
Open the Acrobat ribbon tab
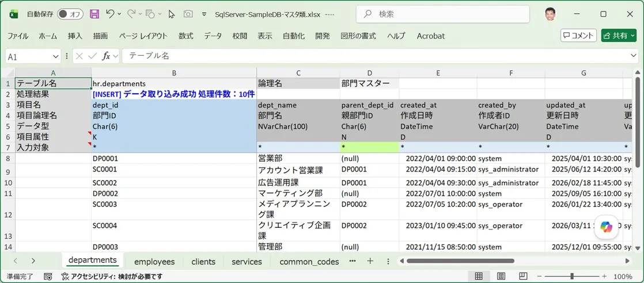431,36
